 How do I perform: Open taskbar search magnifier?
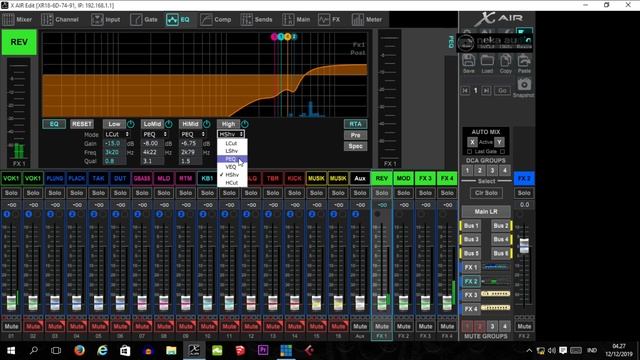[x=34, y=350]
